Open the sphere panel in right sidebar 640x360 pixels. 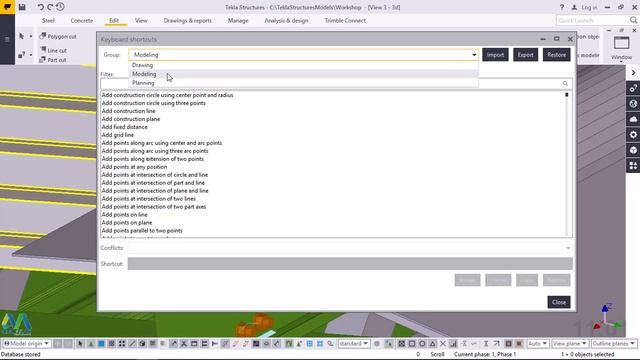633,150
